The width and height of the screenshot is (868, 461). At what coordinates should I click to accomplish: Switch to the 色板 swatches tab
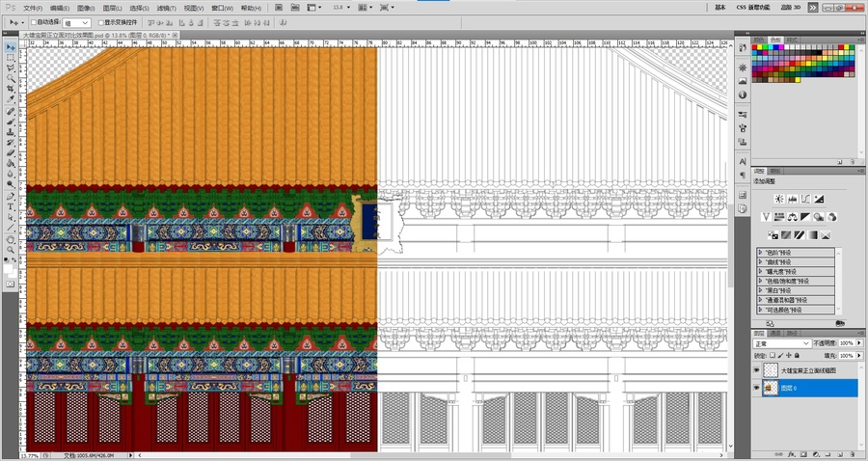[775, 40]
